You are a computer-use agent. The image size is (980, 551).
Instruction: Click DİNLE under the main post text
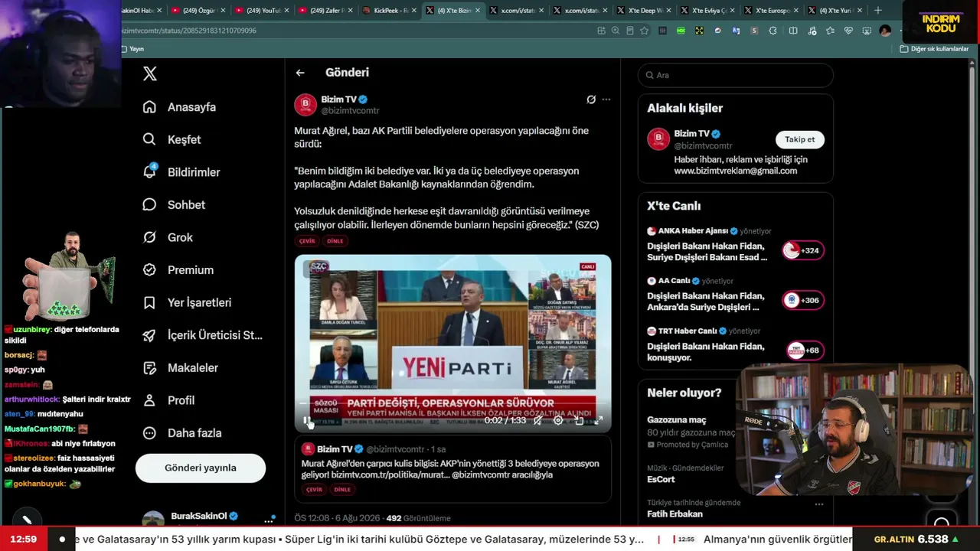point(335,241)
